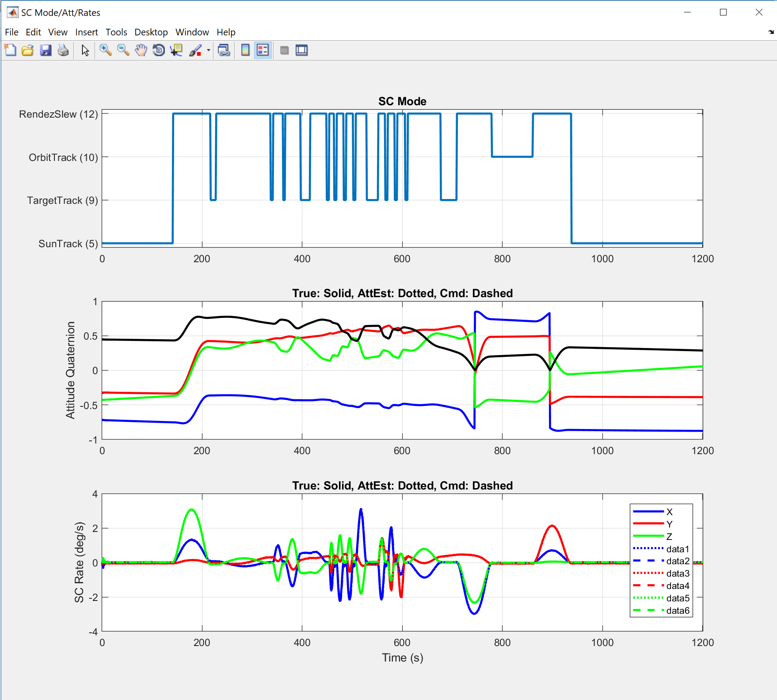Toggle the Insert Legend option
This screenshot has height=700, width=777.
(262, 50)
